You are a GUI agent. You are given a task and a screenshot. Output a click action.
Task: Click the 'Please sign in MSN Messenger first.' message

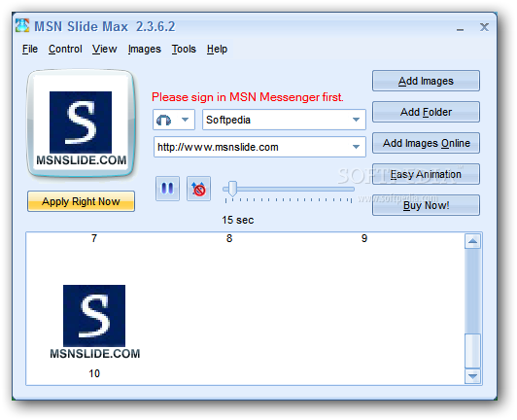pos(248,97)
